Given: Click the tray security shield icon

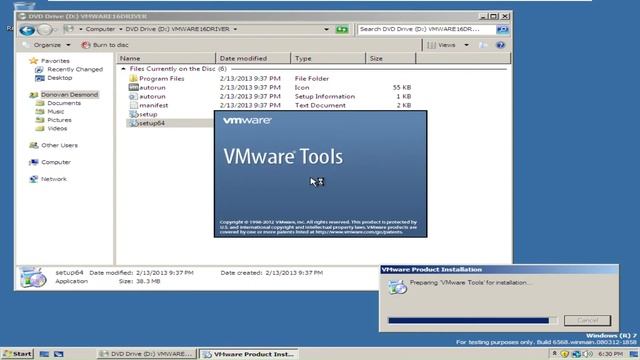Looking at the screenshot, I should [x=565, y=354].
